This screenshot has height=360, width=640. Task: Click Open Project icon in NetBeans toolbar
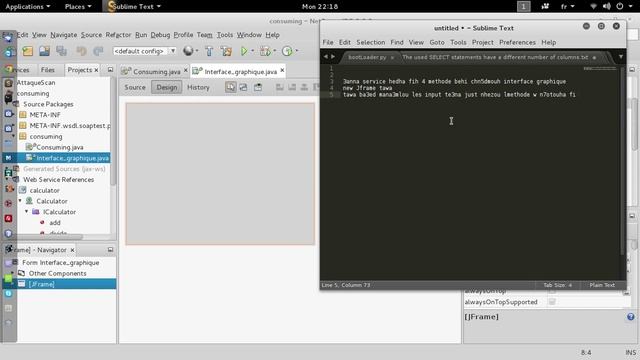44,51
